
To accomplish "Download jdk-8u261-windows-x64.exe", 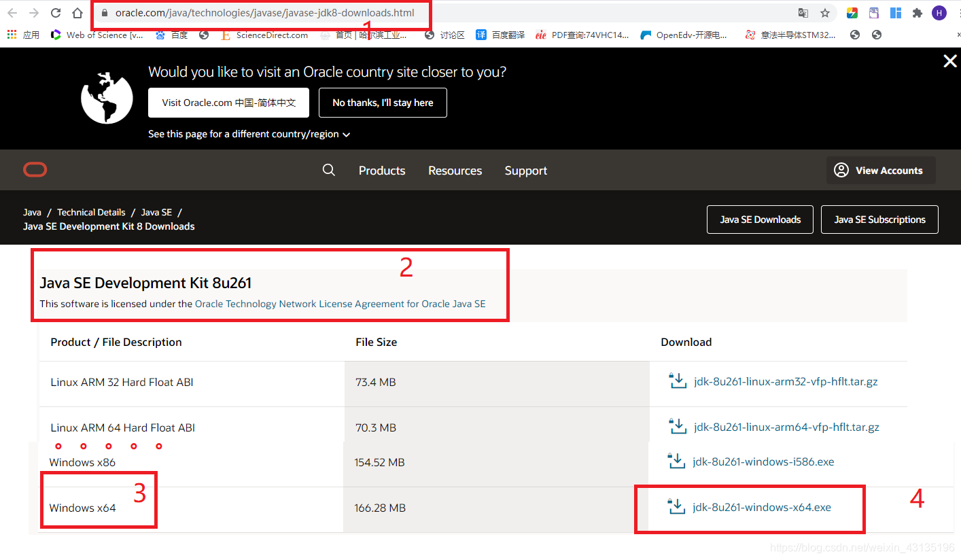I will [762, 508].
